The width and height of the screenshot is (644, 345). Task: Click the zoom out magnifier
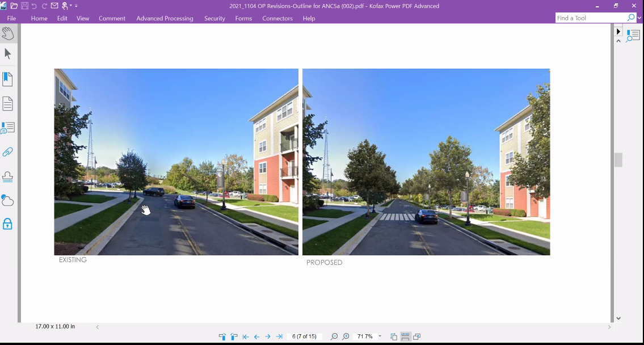(x=334, y=336)
